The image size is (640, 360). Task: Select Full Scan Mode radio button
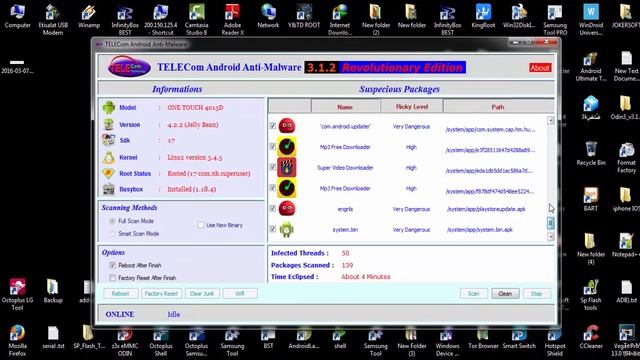click(x=112, y=221)
